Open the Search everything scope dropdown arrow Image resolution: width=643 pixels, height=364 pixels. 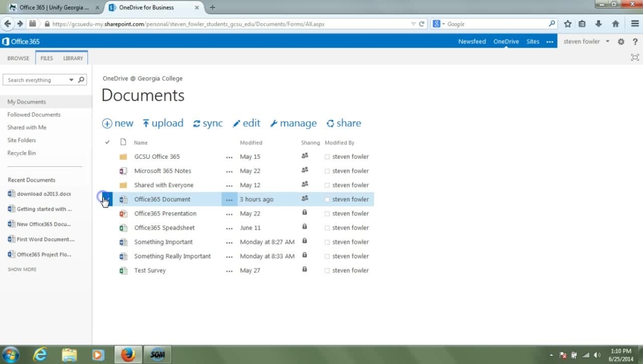click(71, 80)
